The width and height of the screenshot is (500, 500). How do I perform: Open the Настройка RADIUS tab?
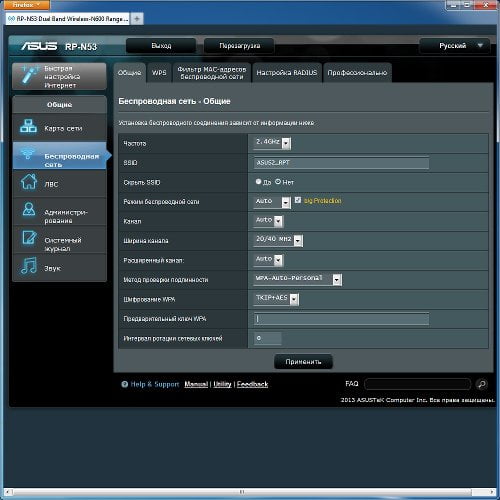pos(287,73)
